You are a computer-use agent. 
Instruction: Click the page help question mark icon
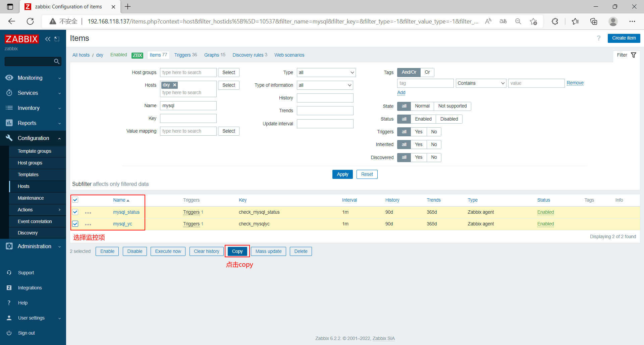click(599, 38)
